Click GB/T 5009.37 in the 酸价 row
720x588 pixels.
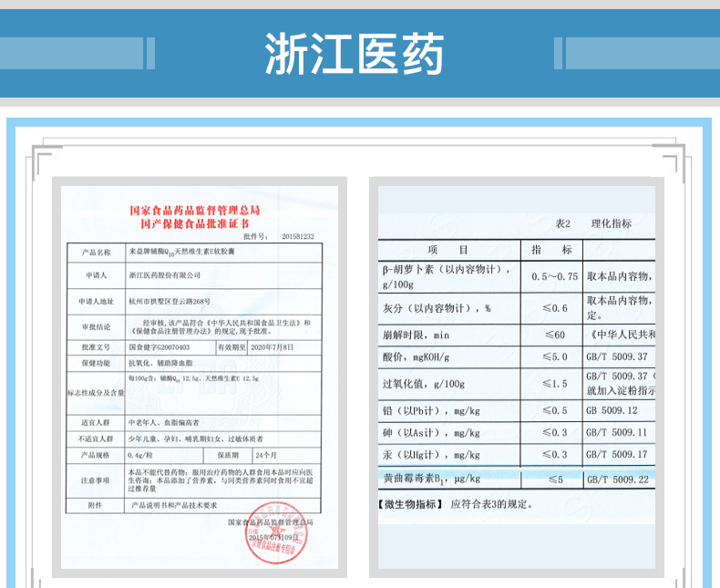[x=617, y=356]
